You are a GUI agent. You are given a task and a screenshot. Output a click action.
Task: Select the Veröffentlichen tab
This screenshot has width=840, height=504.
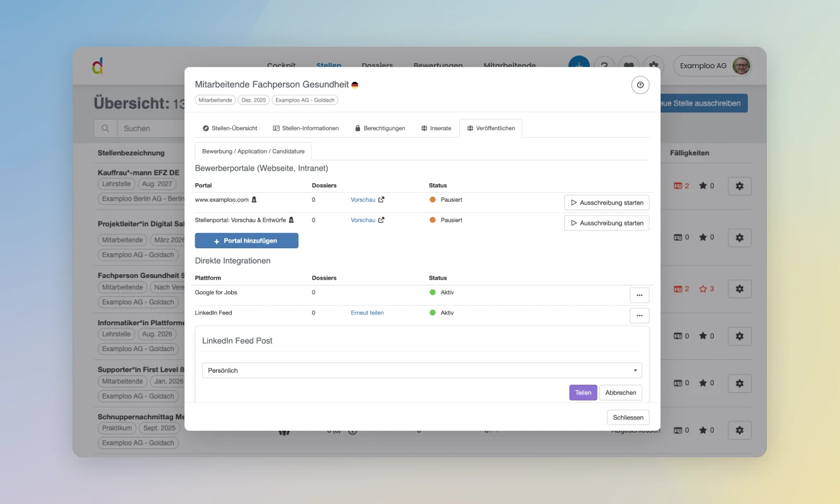pyautogui.click(x=491, y=128)
